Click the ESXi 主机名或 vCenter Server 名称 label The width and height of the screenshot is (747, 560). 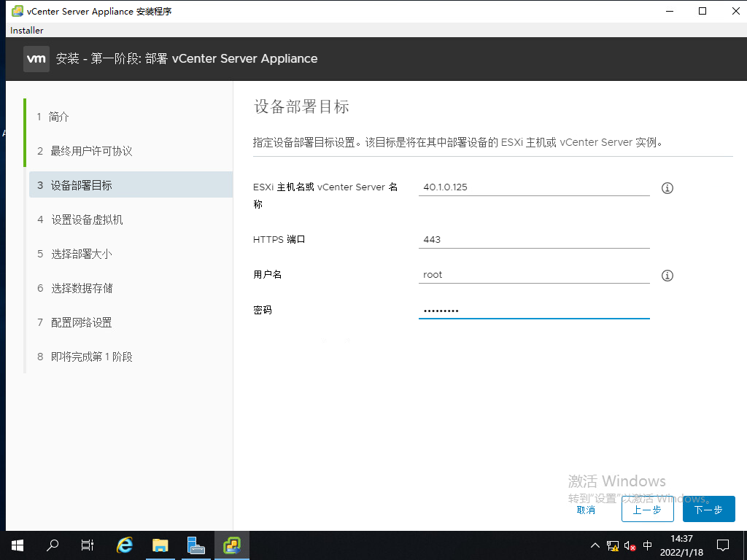(325, 195)
